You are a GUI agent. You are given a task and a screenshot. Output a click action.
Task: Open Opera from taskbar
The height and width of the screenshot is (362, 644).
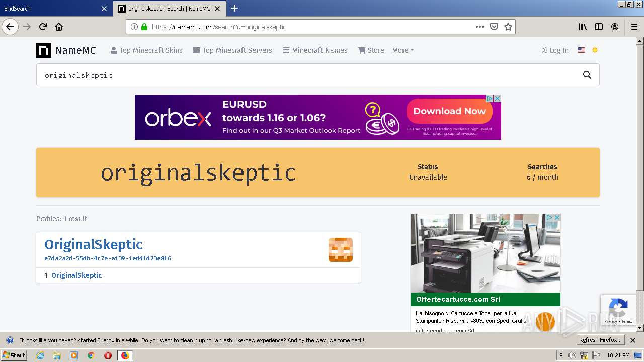tap(108, 355)
